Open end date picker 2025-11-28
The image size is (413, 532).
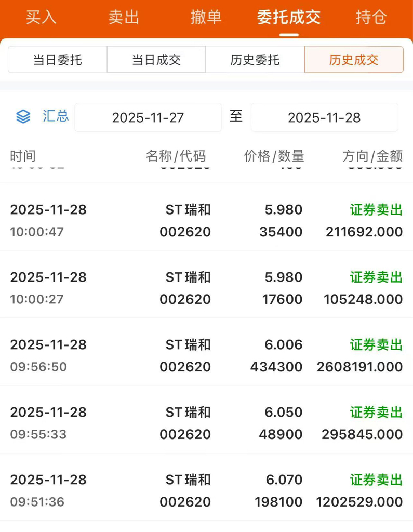click(x=325, y=117)
